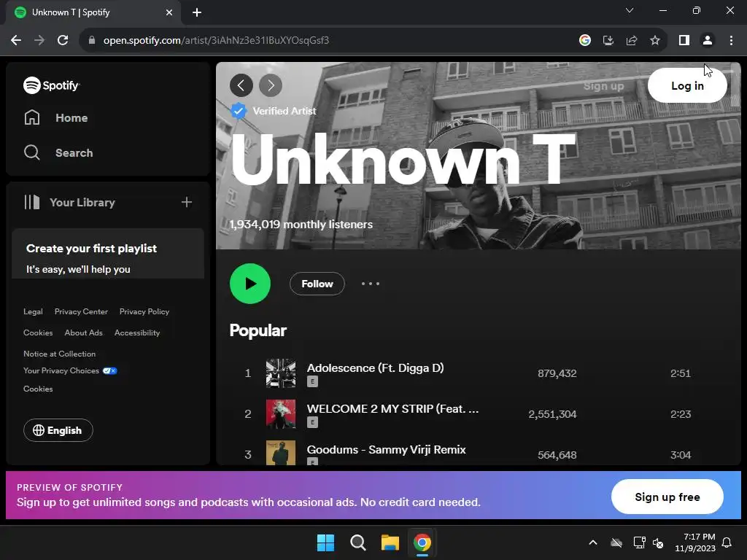Viewport: 747px width, 560px height.
Task: Close the Unknown T Spotify tab
Action: pyautogui.click(x=169, y=12)
